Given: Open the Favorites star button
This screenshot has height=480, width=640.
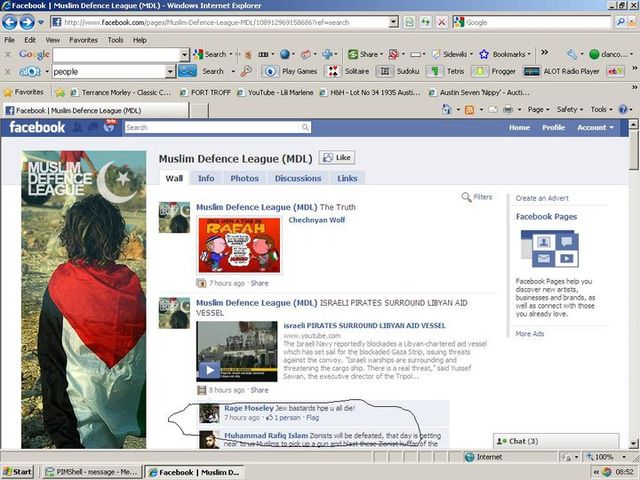Looking at the screenshot, I should click(23, 91).
